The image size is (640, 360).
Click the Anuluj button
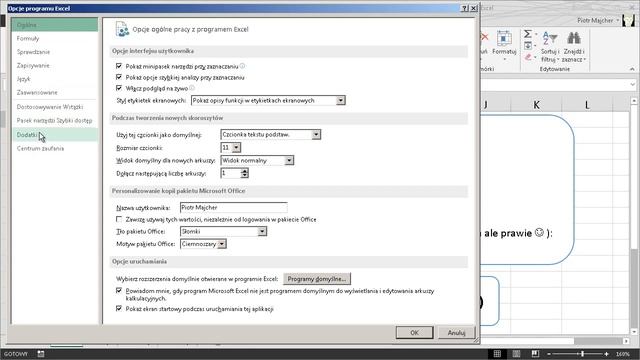coord(456,333)
